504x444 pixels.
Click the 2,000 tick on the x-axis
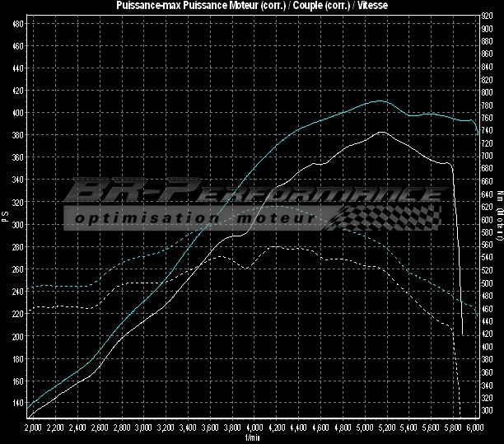[x=33, y=428]
